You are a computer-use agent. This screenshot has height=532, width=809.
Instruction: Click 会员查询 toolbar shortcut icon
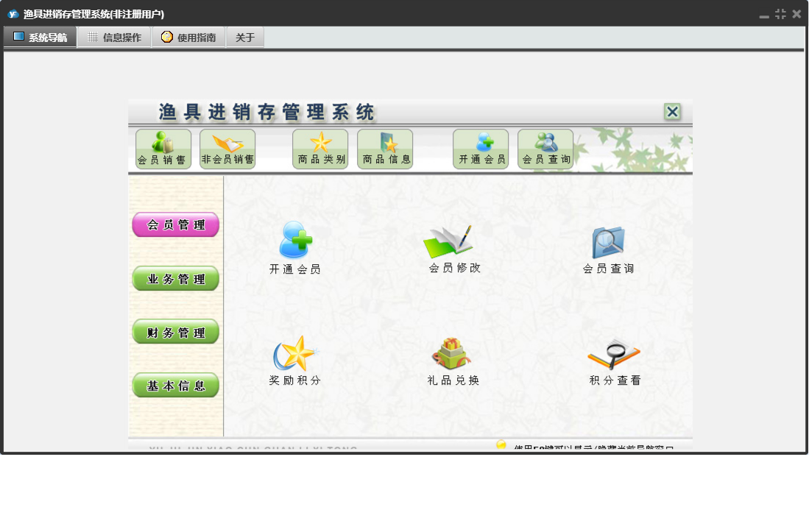click(x=545, y=149)
